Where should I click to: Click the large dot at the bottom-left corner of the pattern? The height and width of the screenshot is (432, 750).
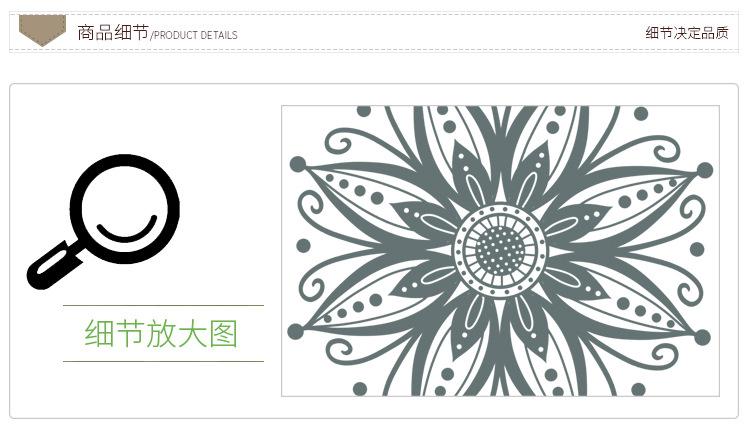360,389
